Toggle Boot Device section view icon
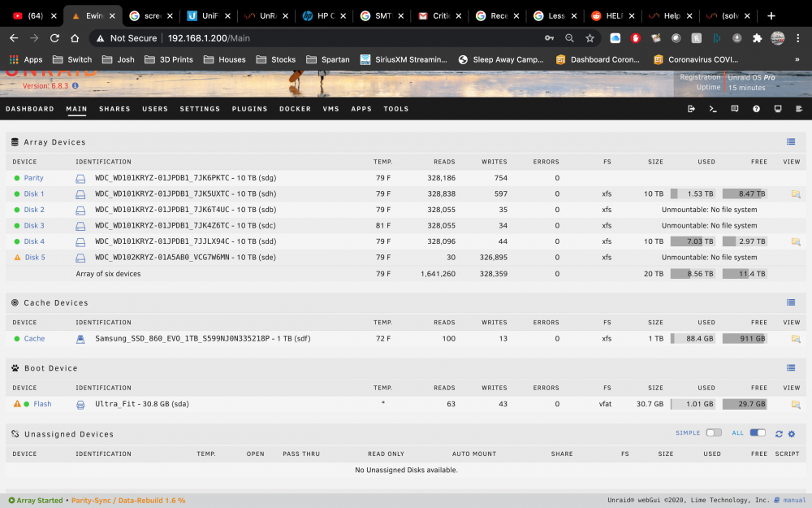Screen dimensions: 812x508 point(791,367)
